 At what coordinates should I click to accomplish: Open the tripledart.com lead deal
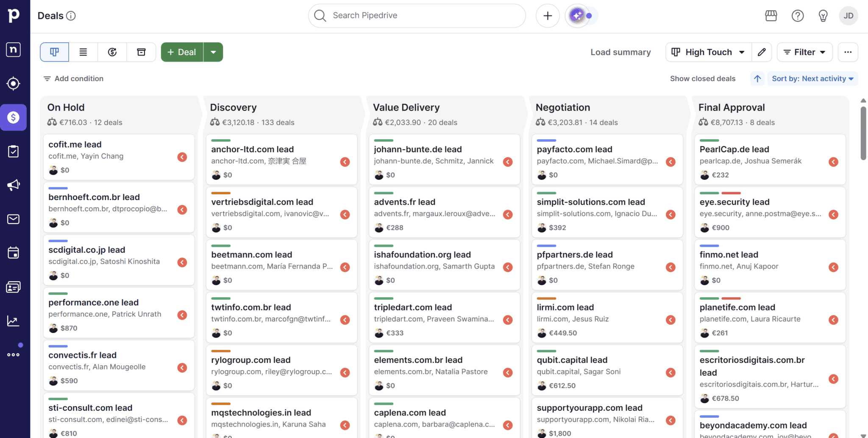(x=444, y=318)
